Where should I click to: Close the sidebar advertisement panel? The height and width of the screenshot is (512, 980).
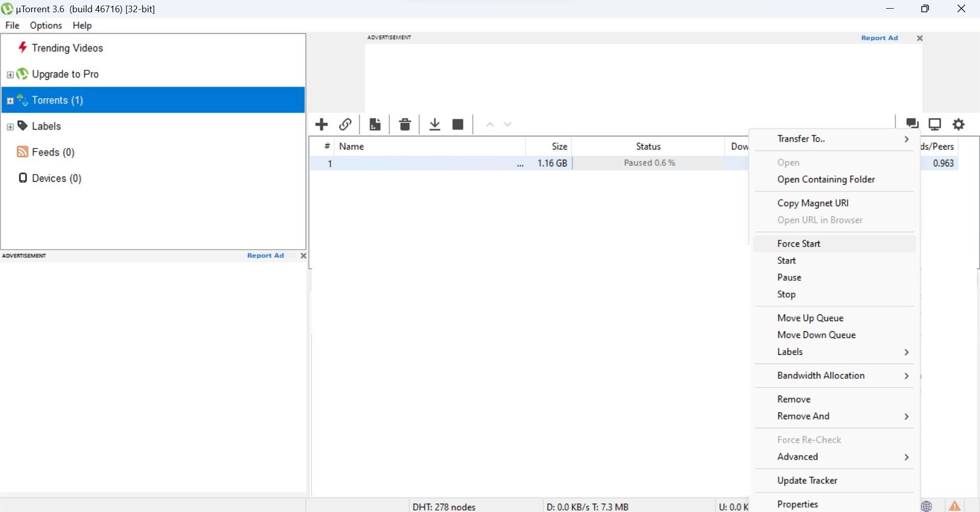[x=303, y=256]
